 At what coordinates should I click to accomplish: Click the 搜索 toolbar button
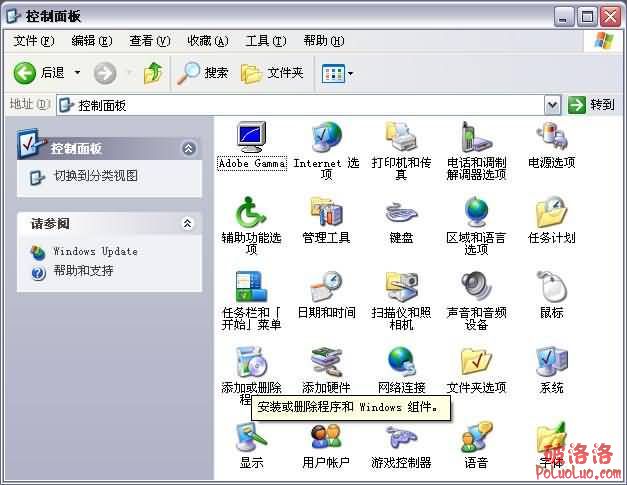[204, 73]
